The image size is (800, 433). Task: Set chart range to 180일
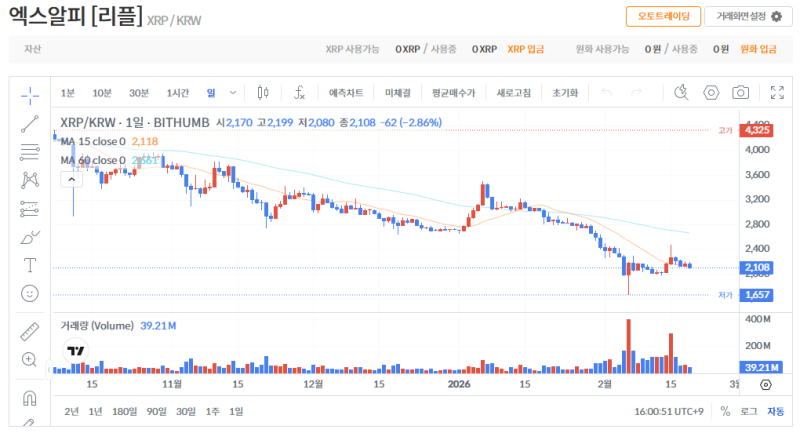pos(124,411)
